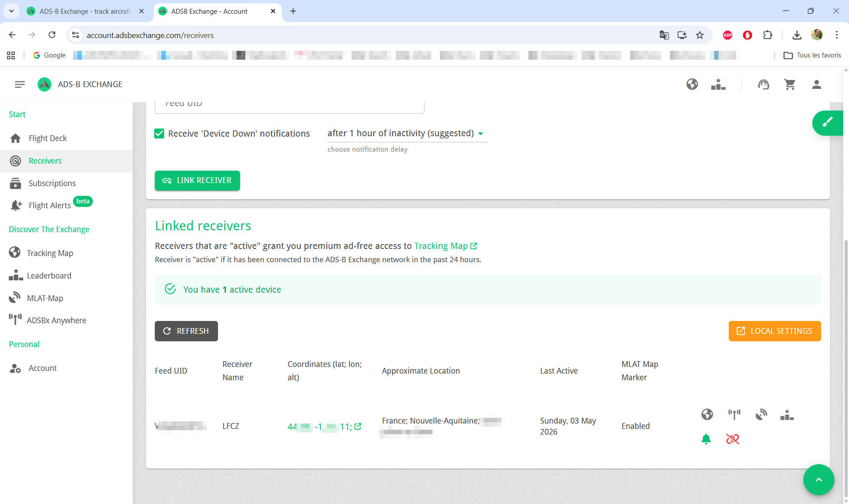Open Tous les favoris bookmarks folder
The width and height of the screenshot is (849, 504).
click(813, 55)
